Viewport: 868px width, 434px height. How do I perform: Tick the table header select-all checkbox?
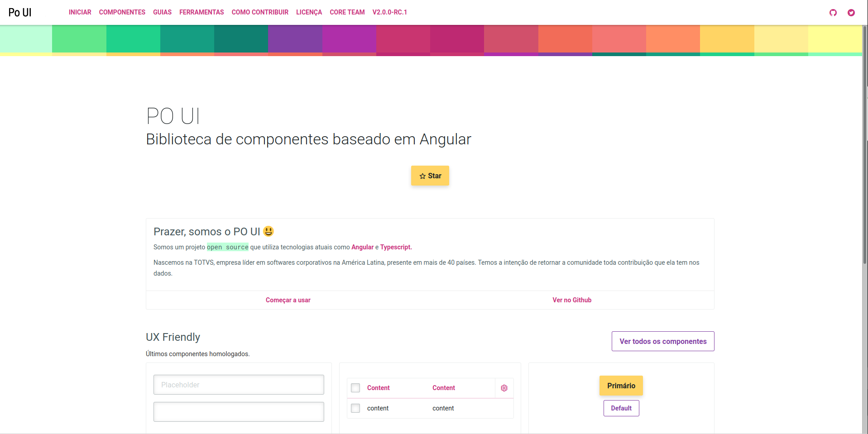tap(355, 388)
